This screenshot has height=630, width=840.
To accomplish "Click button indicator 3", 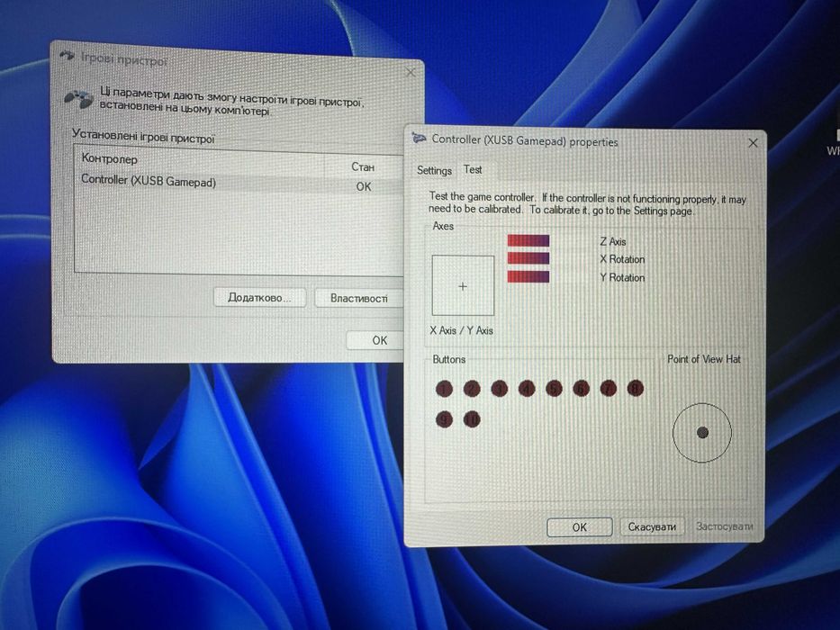I will [500, 389].
